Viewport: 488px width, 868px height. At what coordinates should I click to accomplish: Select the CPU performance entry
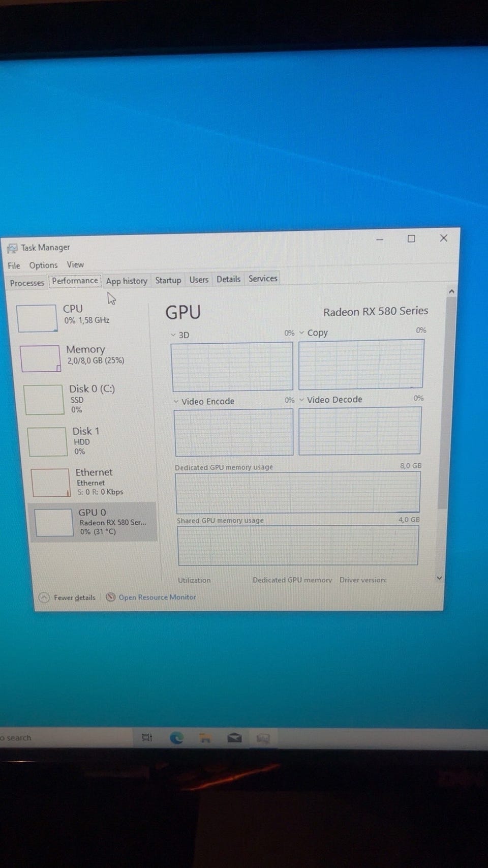coord(81,317)
